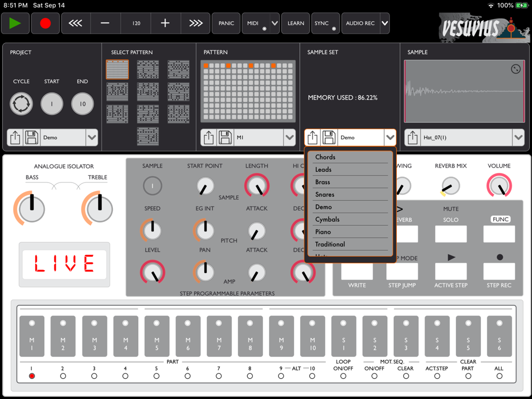Click the project save disk icon
The width and height of the screenshot is (532, 399).
pyautogui.click(x=31, y=137)
